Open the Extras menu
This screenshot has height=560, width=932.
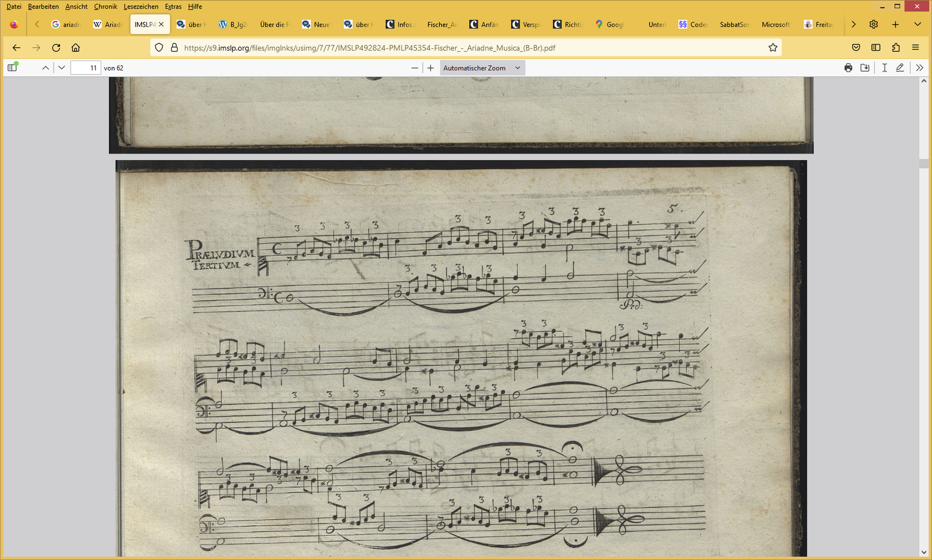click(173, 6)
